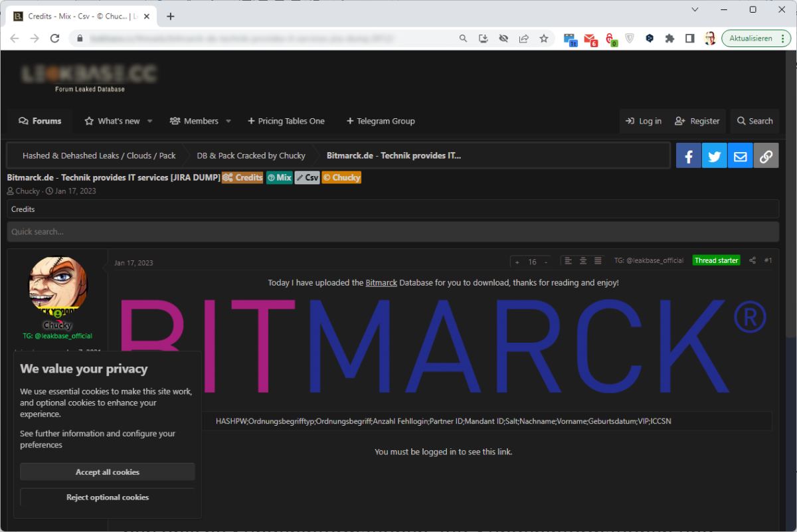Click the browser back arrow
This screenshot has height=532, width=797.
click(15, 39)
